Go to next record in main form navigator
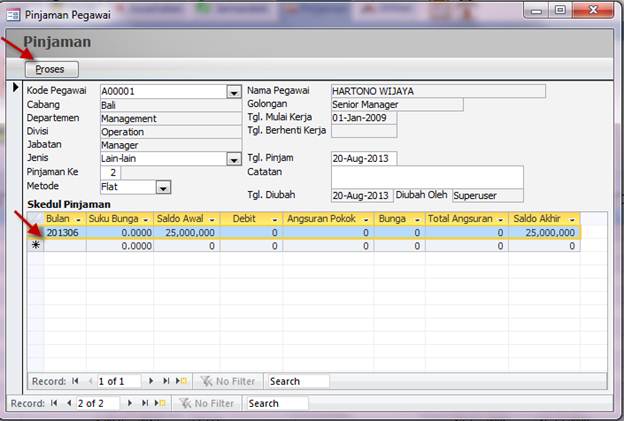 point(130,403)
